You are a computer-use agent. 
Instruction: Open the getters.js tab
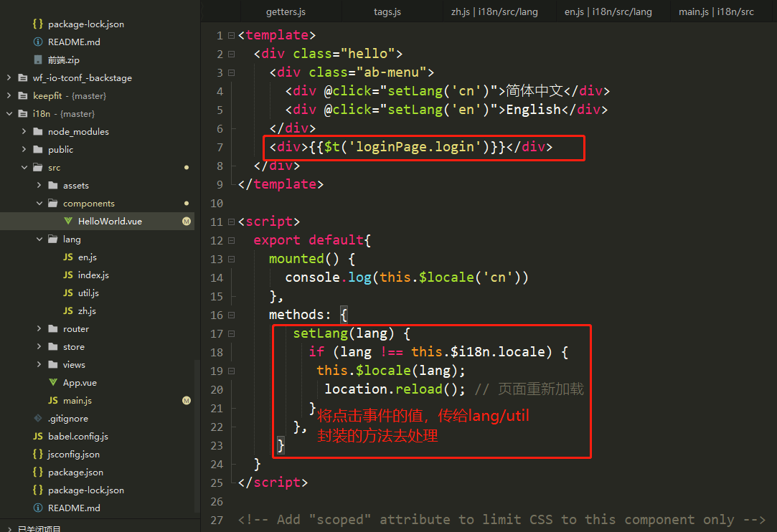point(286,12)
